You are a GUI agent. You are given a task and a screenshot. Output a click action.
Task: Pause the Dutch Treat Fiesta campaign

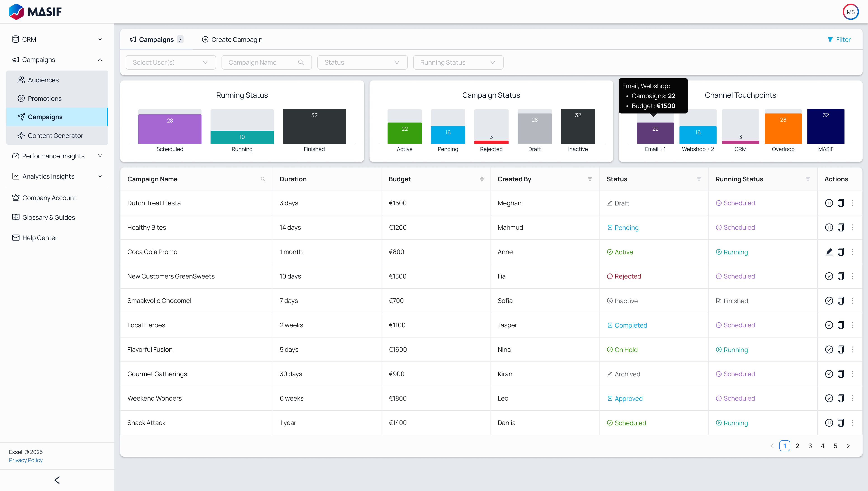click(x=829, y=203)
